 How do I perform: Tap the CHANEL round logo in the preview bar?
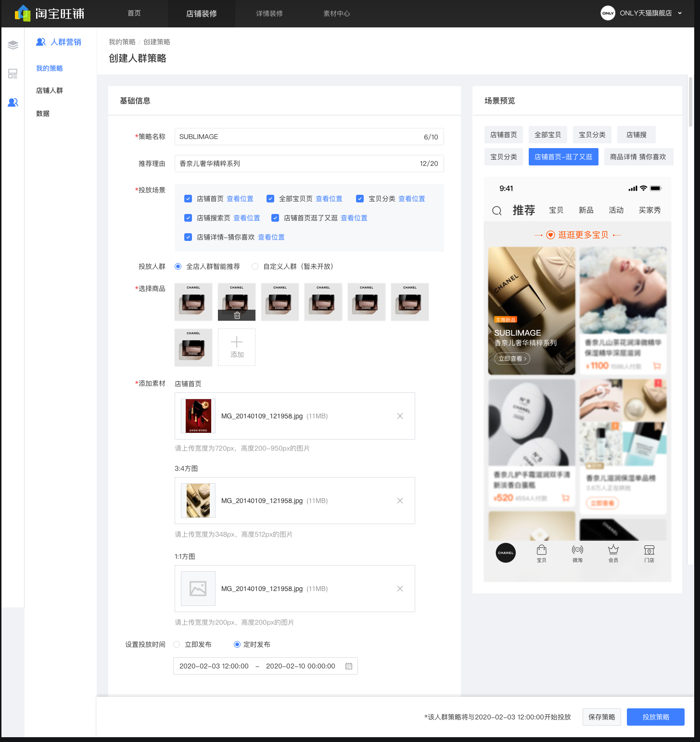[506, 553]
